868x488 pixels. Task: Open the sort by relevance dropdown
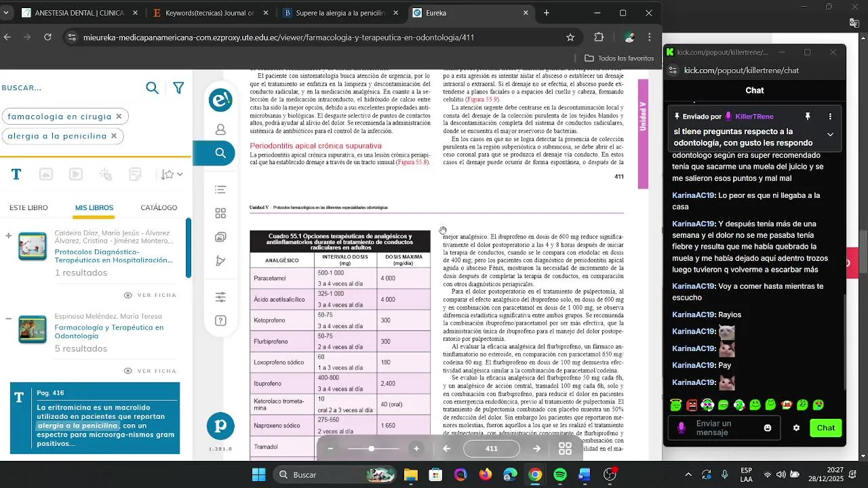pos(172,174)
